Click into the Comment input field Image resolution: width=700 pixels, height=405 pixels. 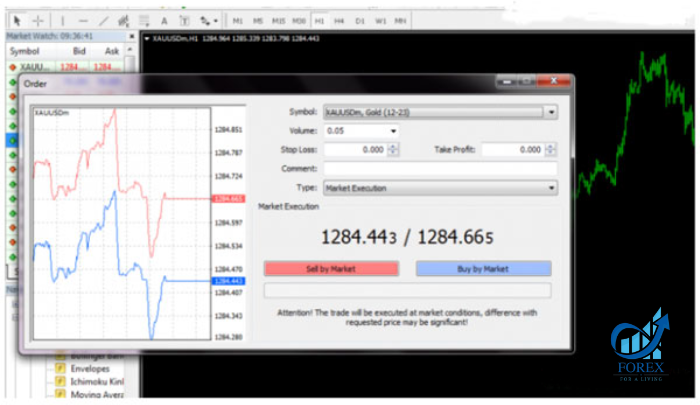[x=440, y=169]
